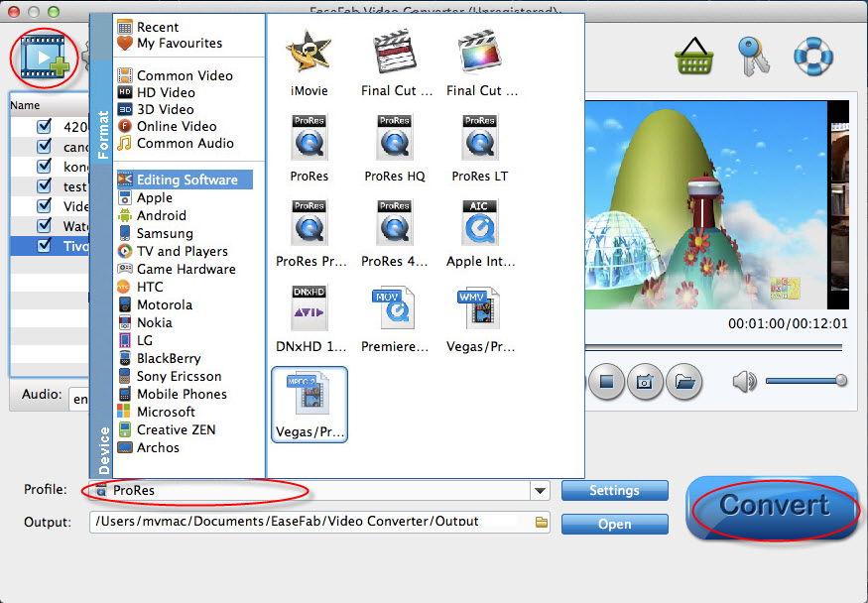This screenshot has width=868, height=603.
Task: Select the Motorola device category
Action: tap(155, 304)
